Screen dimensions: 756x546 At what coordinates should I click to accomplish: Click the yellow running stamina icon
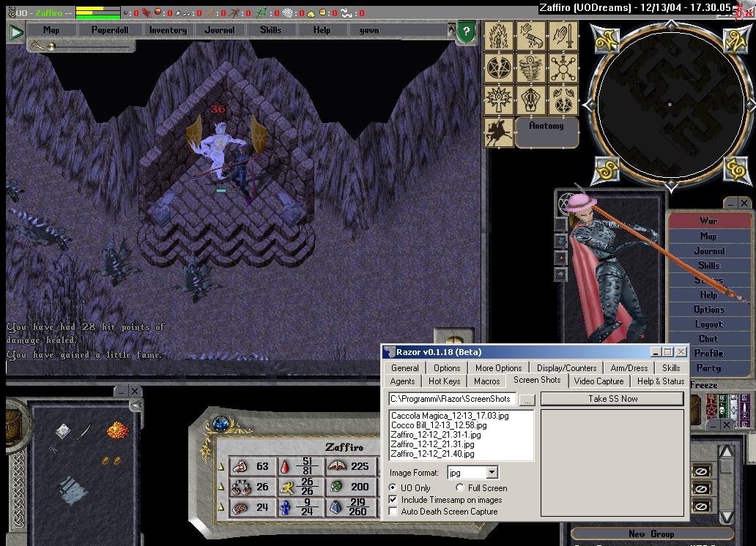coord(287,487)
